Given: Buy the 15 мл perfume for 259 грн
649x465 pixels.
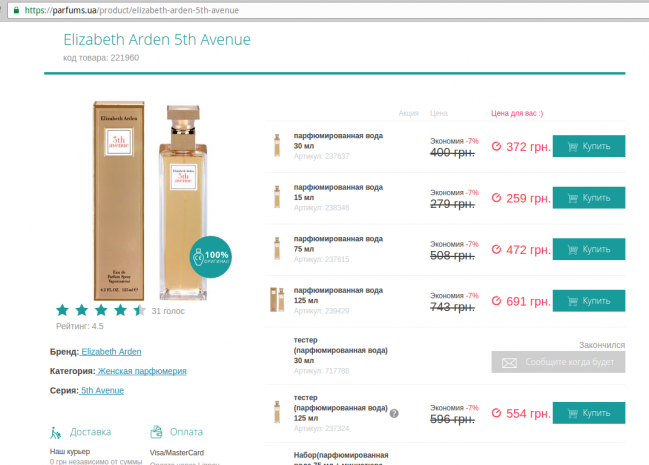Looking at the screenshot, I should coord(588,198).
